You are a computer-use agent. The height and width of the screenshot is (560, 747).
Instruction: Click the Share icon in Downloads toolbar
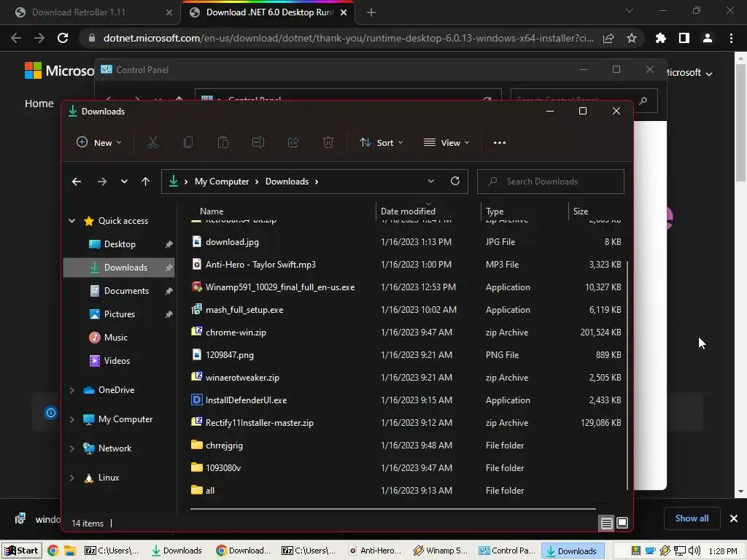pos(293,142)
